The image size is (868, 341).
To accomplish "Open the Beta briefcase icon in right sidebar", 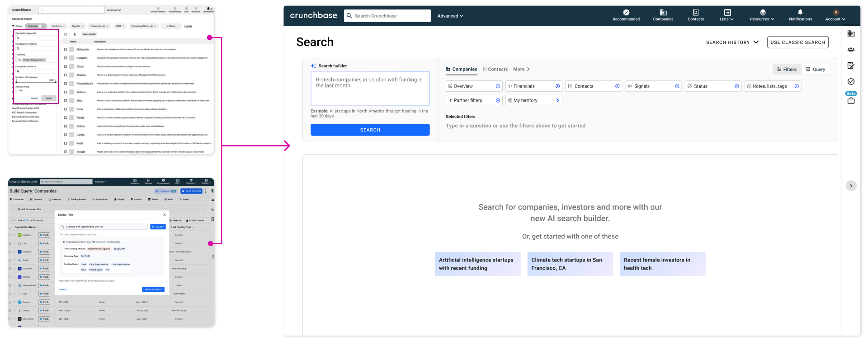I will (851, 100).
